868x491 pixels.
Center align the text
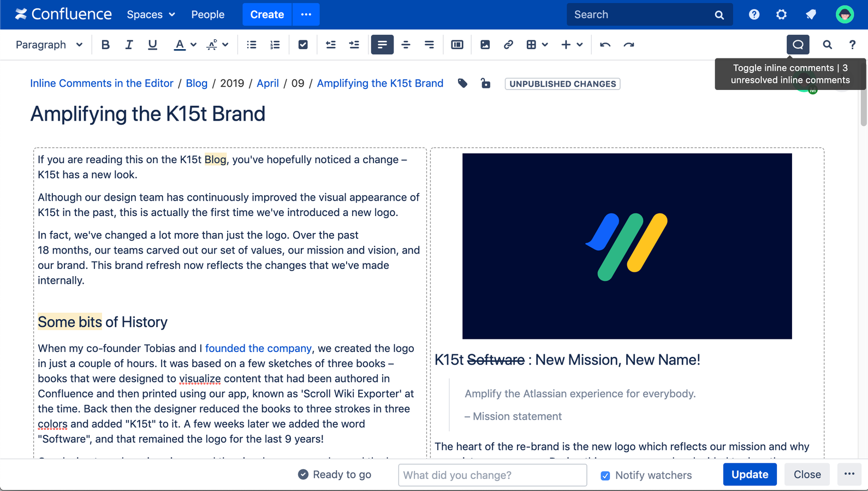pos(406,45)
